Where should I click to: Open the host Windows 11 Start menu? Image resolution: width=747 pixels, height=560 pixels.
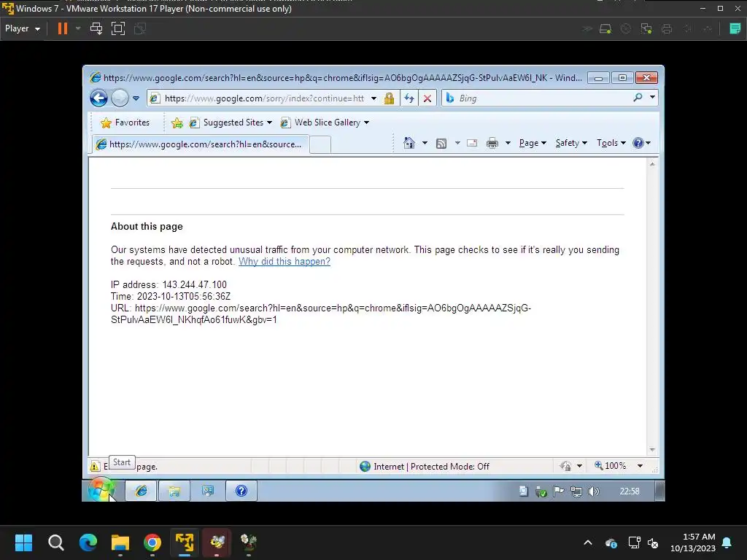[23, 542]
